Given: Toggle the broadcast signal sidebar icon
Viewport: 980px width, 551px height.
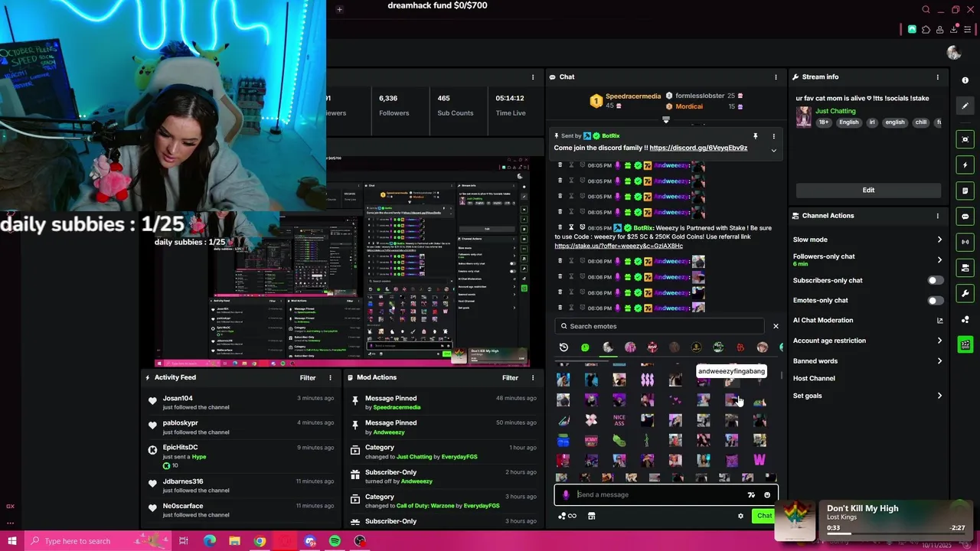Looking at the screenshot, I should [x=965, y=242].
